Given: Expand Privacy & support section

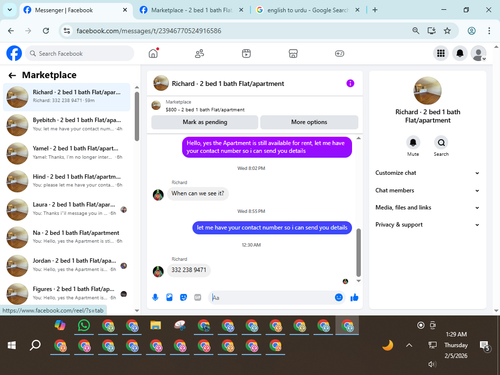Looking at the screenshot, I should [x=427, y=225].
